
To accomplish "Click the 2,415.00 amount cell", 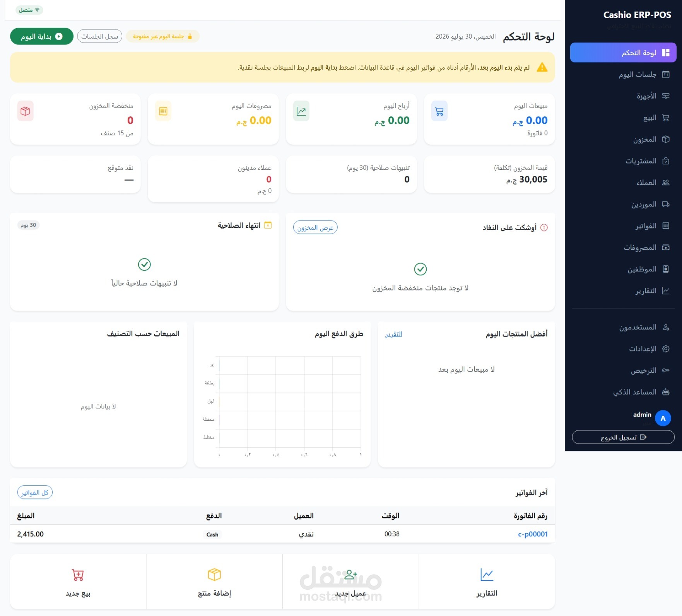I will (31, 534).
